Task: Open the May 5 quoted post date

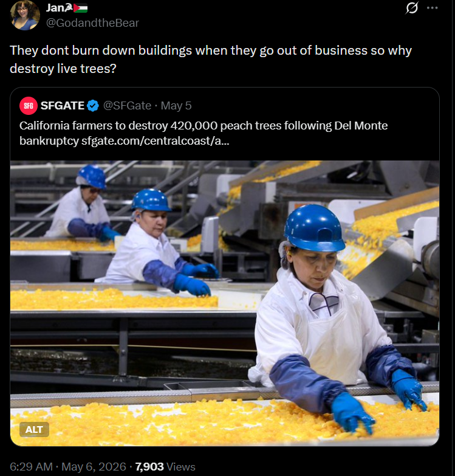Action: (176, 106)
